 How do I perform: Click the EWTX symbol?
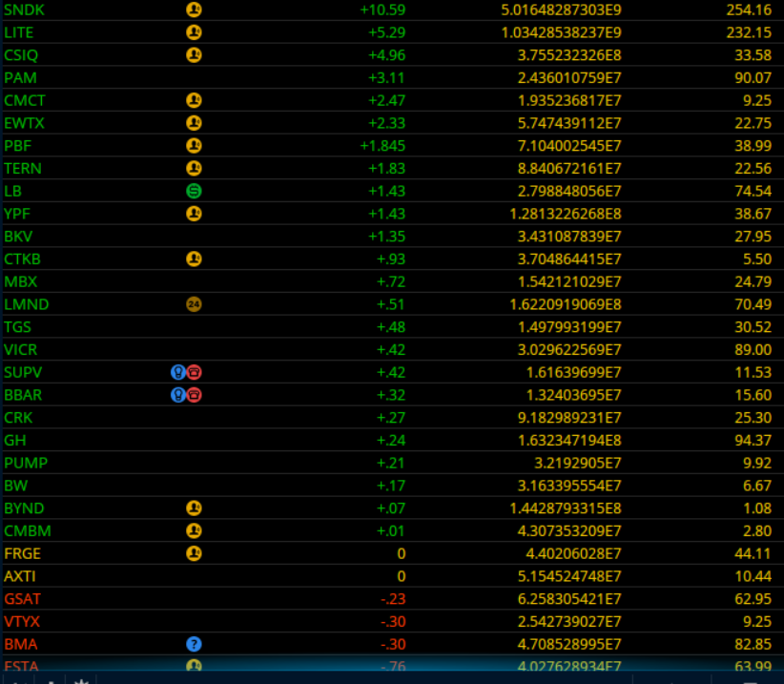(24, 123)
